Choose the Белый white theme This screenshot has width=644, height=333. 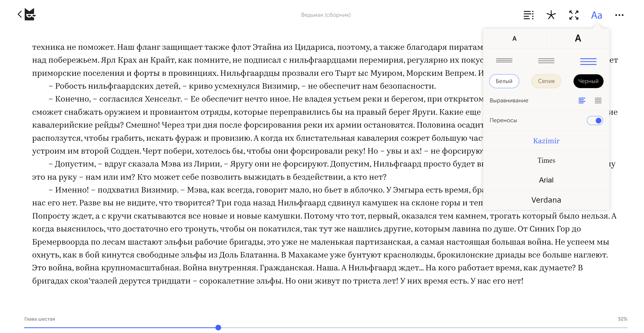point(504,81)
